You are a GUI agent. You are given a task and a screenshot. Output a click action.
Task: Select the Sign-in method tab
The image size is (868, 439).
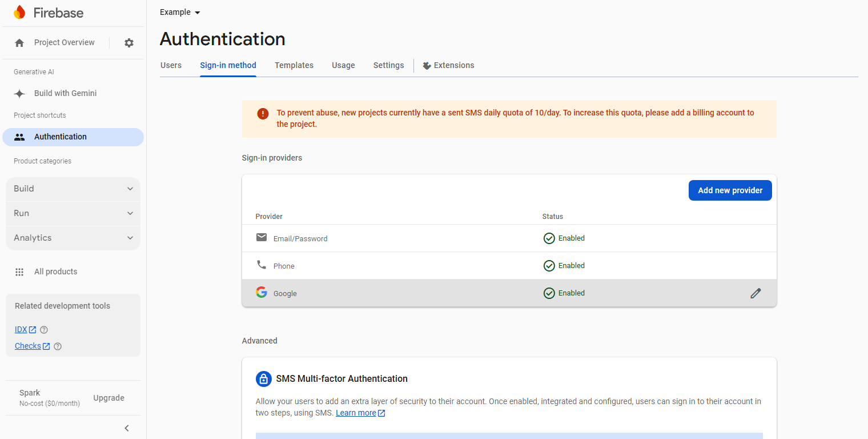228,66
